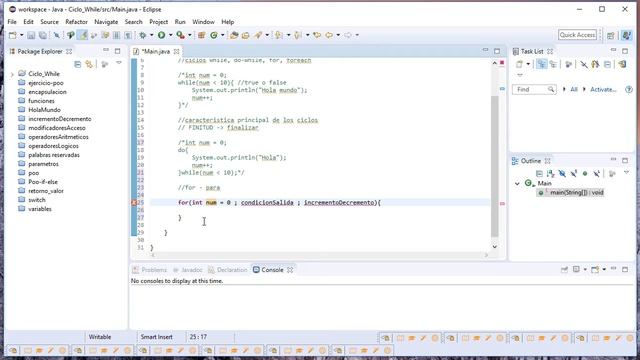
Task: Click the New Task icon in Task List
Action: pyautogui.click(x=519, y=64)
